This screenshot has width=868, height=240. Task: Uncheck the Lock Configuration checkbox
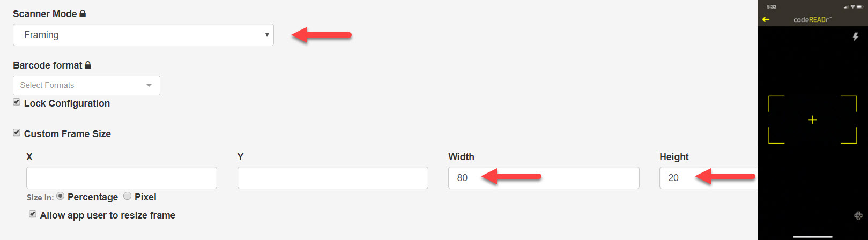point(17,102)
